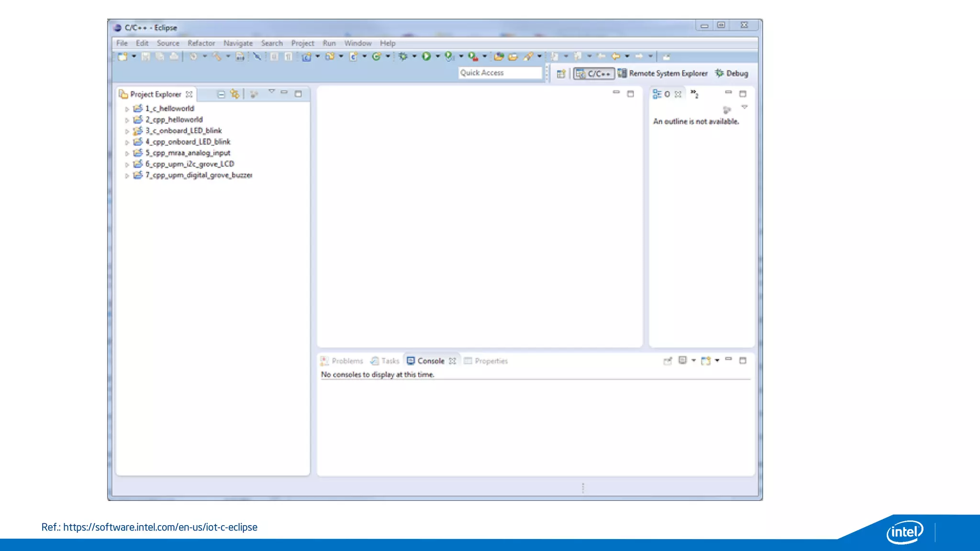The width and height of the screenshot is (980, 551).
Task: Click the green Run toolbar button
Action: coord(426,56)
